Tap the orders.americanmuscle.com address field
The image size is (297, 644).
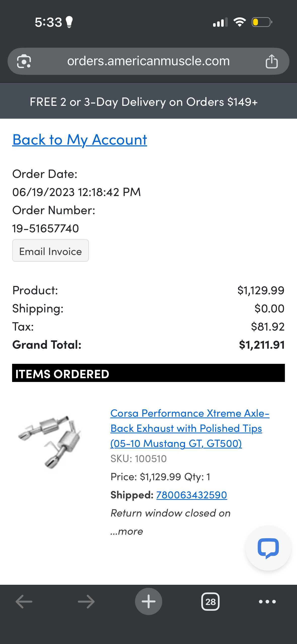point(148,61)
